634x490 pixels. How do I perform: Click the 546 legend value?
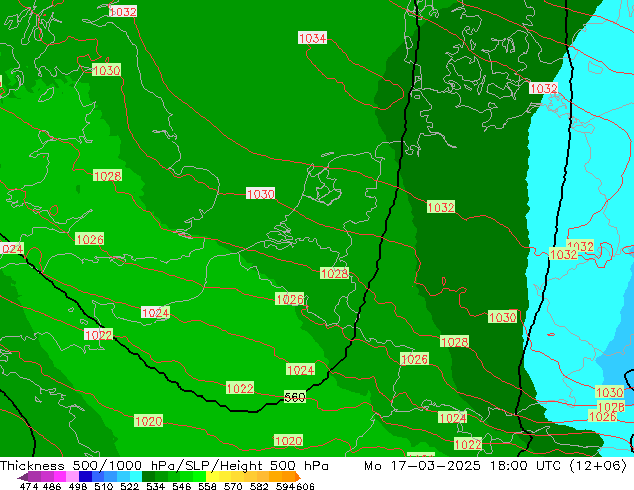click(x=181, y=486)
